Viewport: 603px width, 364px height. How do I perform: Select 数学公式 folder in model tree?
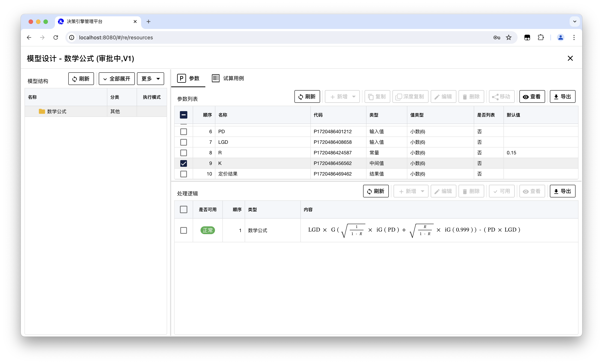click(x=56, y=112)
